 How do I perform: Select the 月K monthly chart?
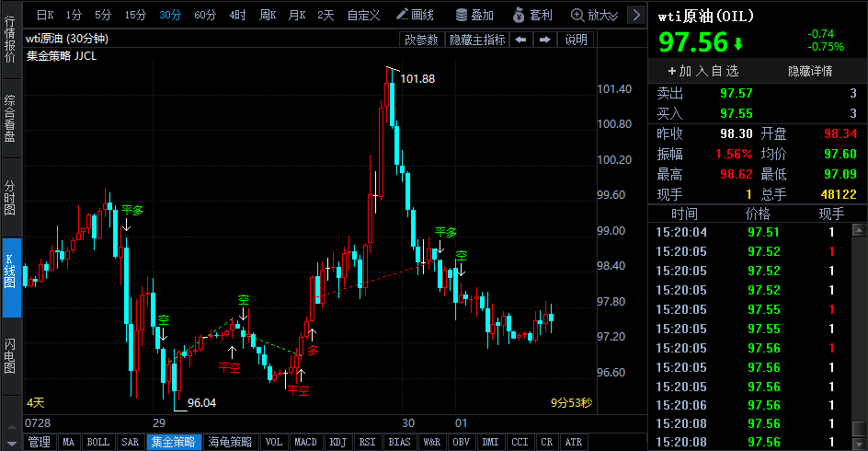(x=297, y=15)
